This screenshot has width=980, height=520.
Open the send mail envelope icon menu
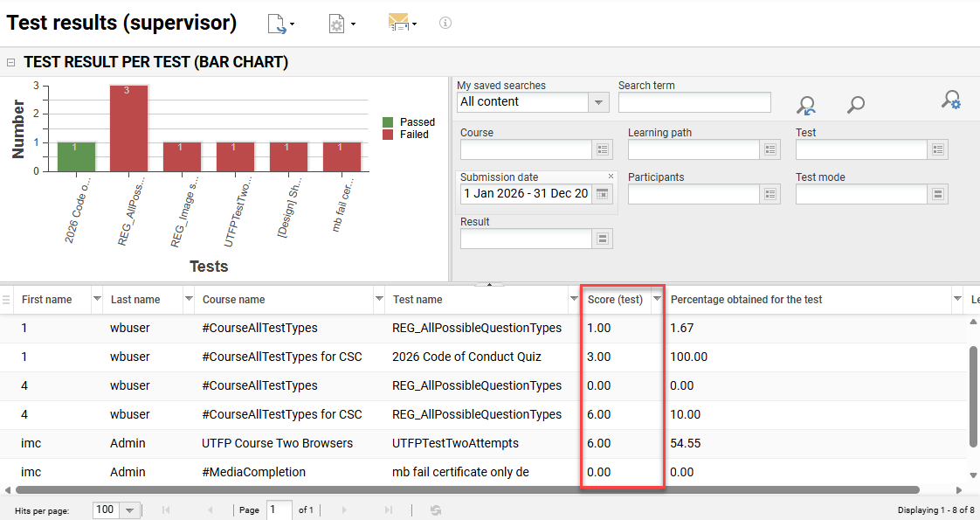(402, 23)
